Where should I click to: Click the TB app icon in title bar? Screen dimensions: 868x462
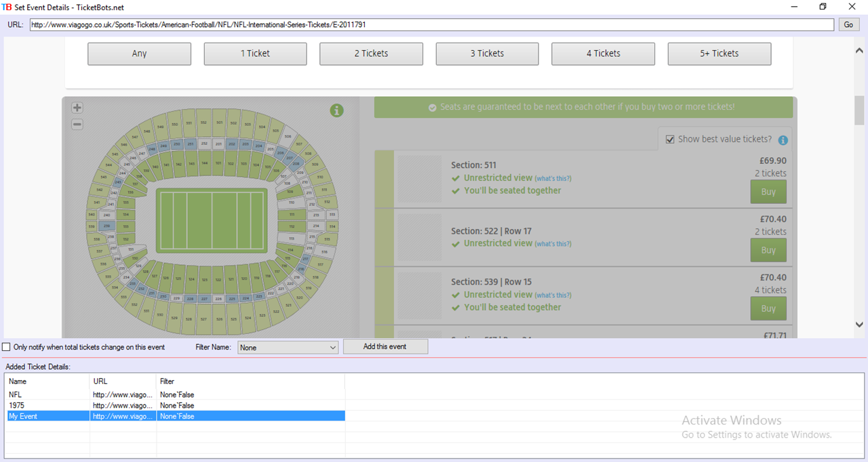tap(7, 7)
